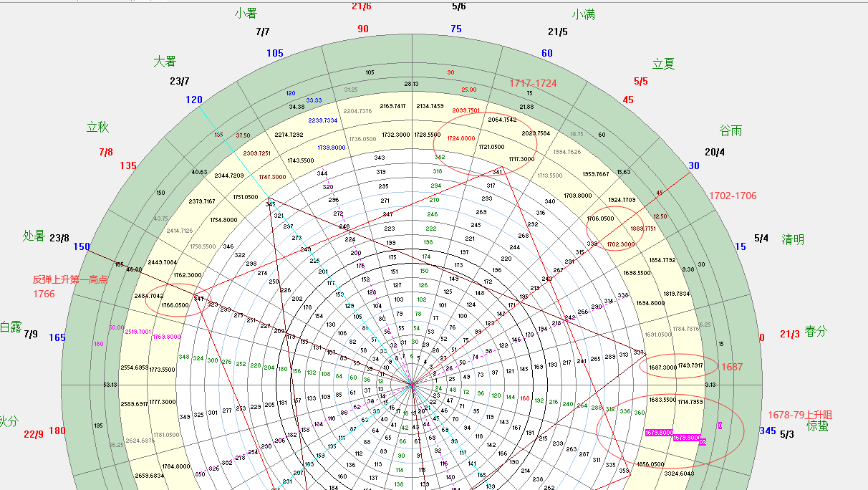Viewport: 868px width, 490px height.
Task: Click the 谷雨 solar term label
Action: [730, 130]
